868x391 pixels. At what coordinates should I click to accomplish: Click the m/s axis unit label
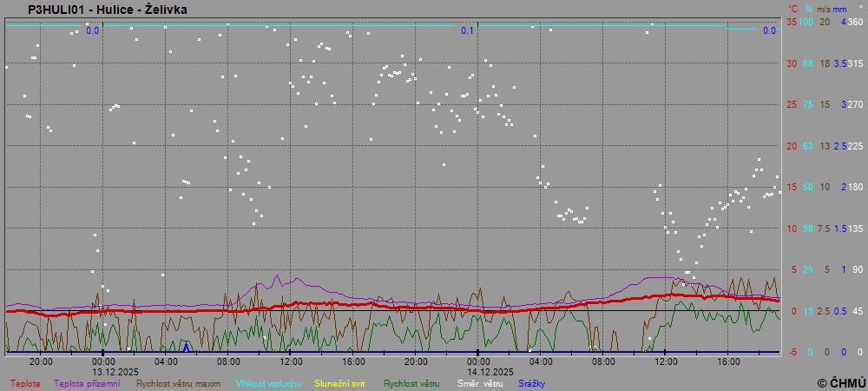tap(824, 9)
